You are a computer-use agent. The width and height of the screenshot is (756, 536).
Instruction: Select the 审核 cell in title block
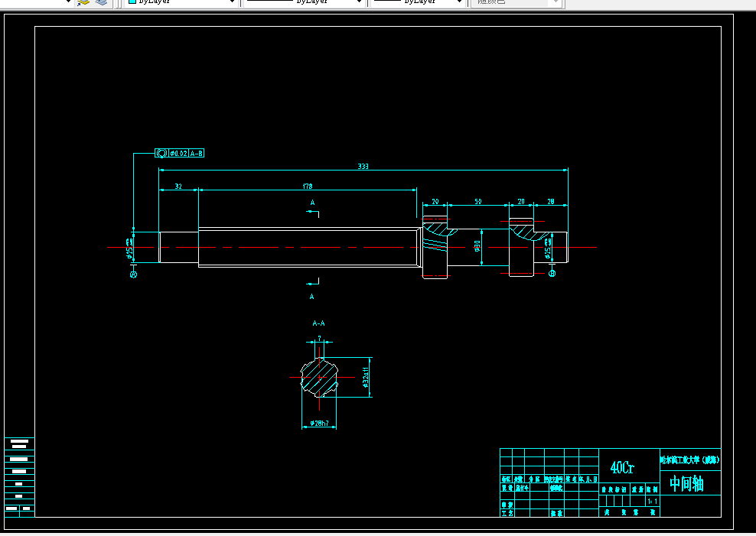point(507,505)
